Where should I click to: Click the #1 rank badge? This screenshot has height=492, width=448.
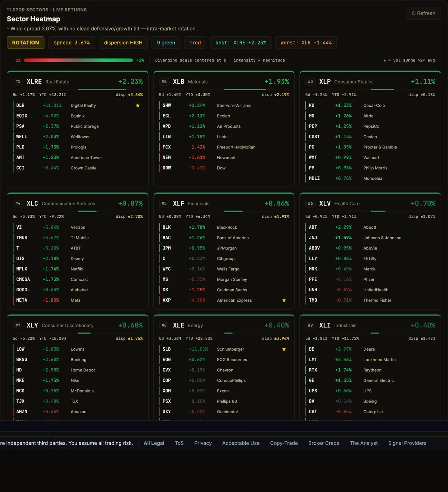[18, 82]
